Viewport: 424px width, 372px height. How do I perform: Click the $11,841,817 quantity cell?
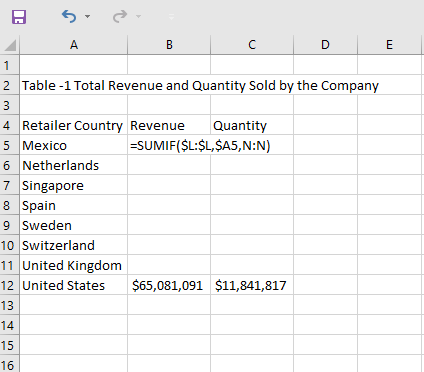pyautogui.click(x=252, y=285)
